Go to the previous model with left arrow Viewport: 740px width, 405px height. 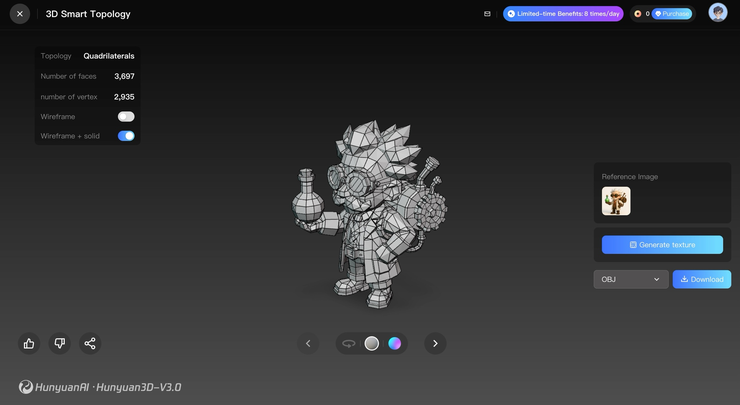click(x=308, y=343)
